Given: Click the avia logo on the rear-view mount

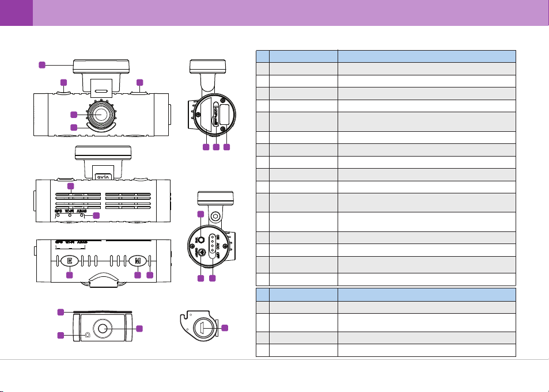Looking at the screenshot, I should coord(103,177).
